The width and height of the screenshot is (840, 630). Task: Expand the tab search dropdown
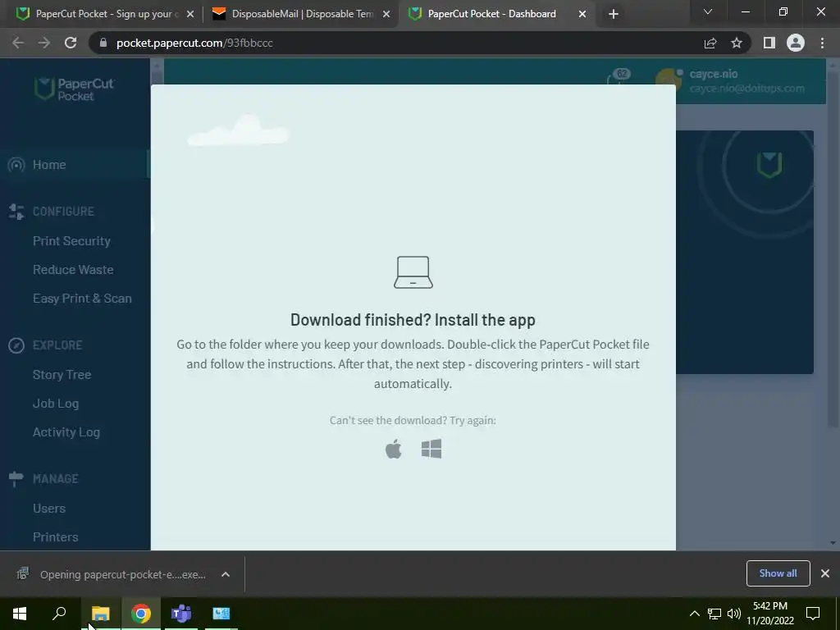click(707, 11)
